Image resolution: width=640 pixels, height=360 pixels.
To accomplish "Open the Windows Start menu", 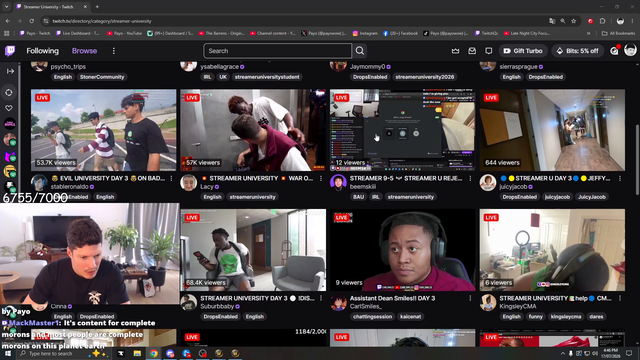I will (7, 353).
